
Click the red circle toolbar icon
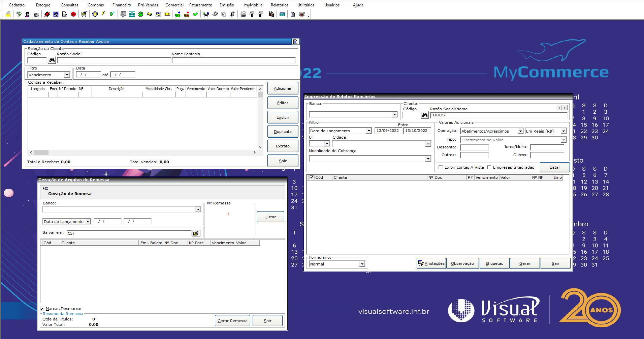pos(73,14)
